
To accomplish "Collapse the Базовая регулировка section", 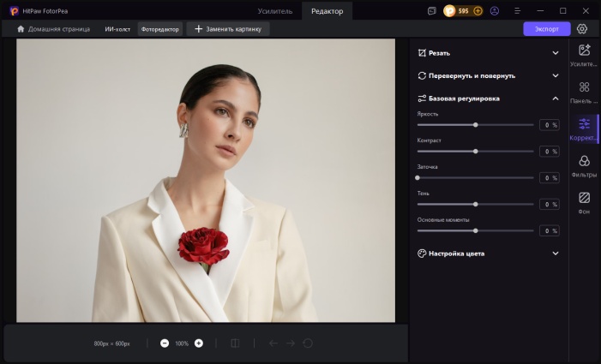I will pyautogui.click(x=556, y=98).
